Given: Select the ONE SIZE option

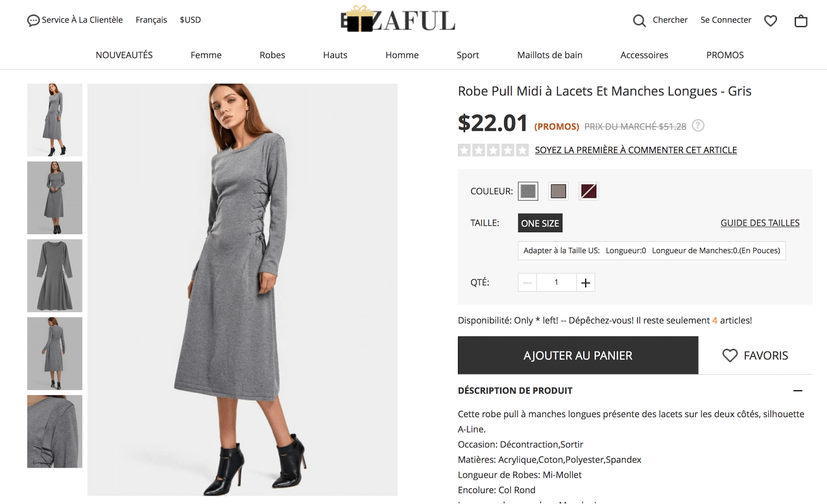Looking at the screenshot, I should pyautogui.click(x=540, y=223).
